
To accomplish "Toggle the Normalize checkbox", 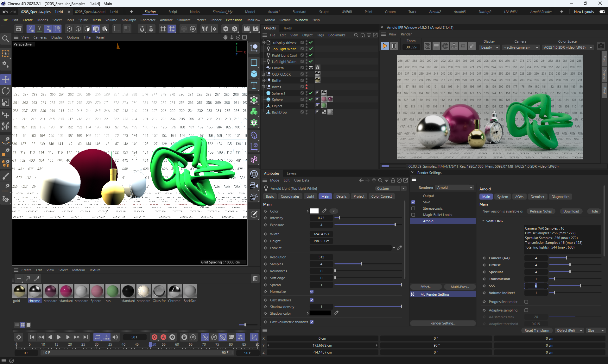I will click(312, 292).
